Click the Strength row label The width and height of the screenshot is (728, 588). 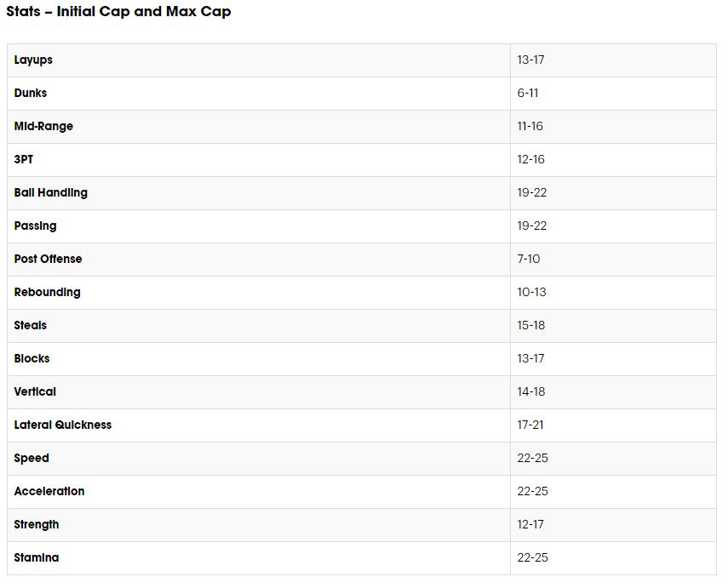(37, 525)
